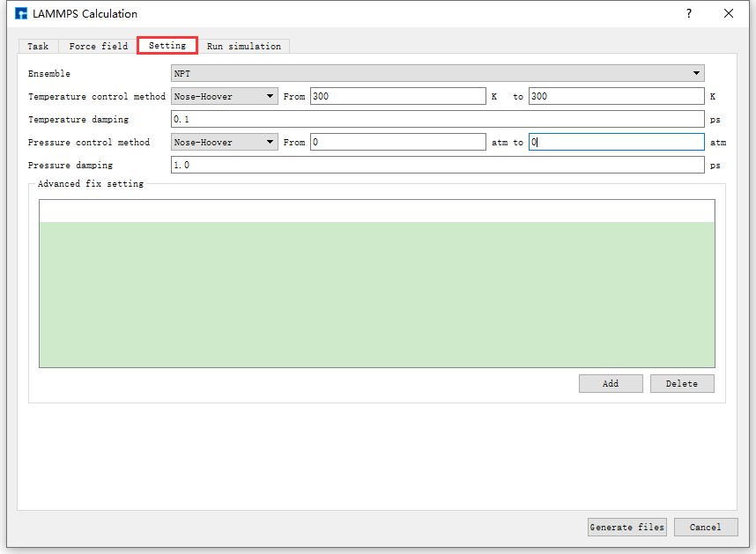The width and height of the screenshot is (756, 554).
Task: Open Pressure control method dropdown
Action: (224, 142)
